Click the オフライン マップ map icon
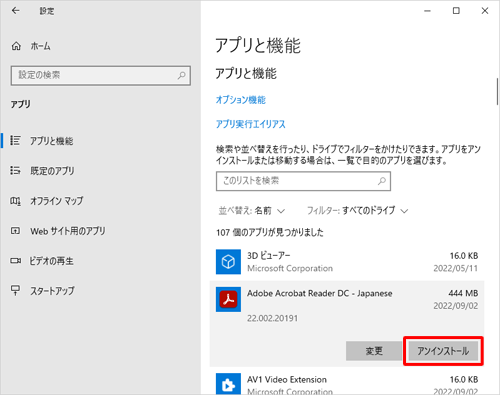 [15, 201]
